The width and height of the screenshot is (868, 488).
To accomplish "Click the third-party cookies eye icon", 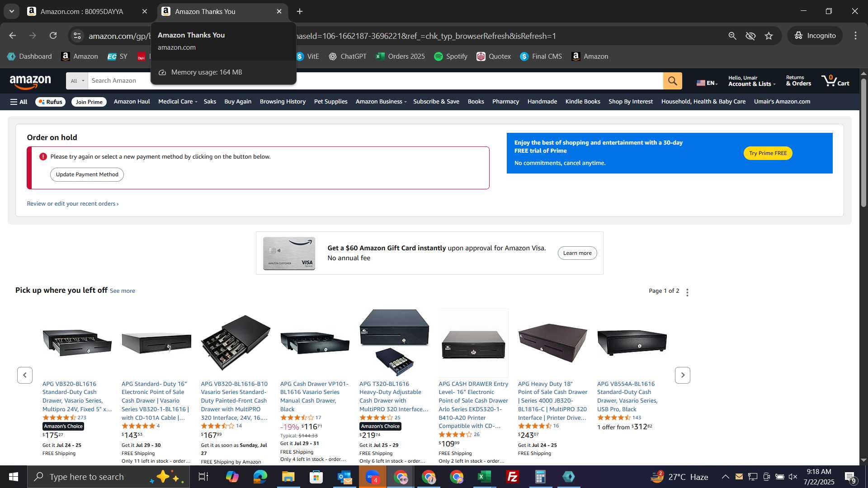I will pyautogui.click(x=750, y=36).
